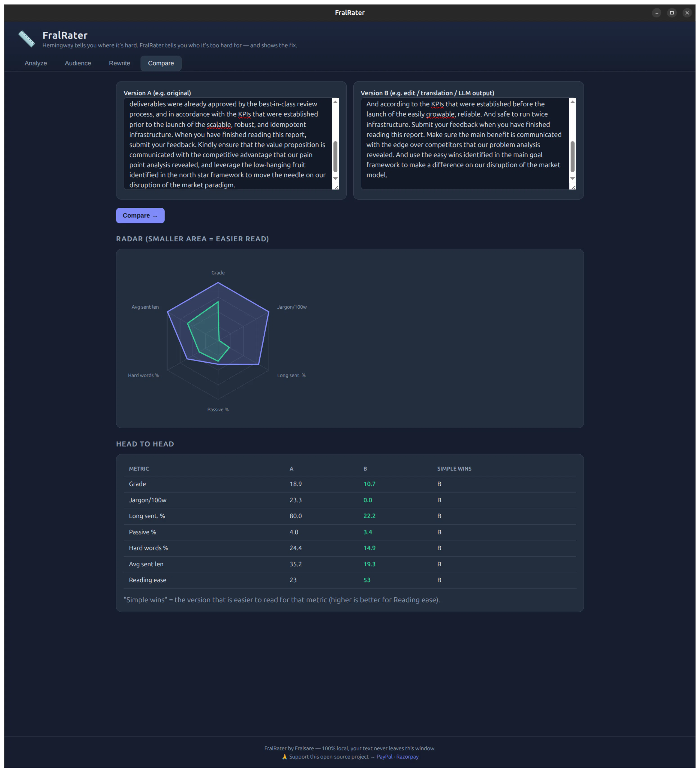
Task: Click the Long sent. % radar label
Action: [291, 375]
